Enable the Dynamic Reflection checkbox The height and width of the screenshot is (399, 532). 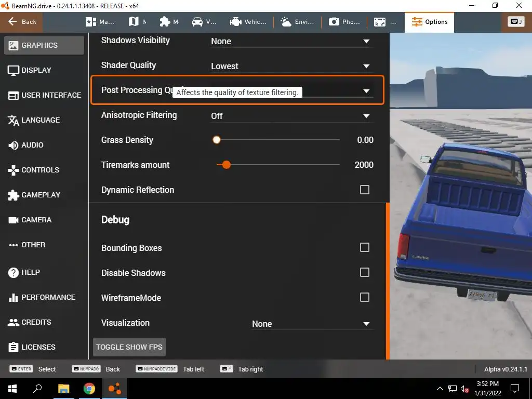pos(364,190)
